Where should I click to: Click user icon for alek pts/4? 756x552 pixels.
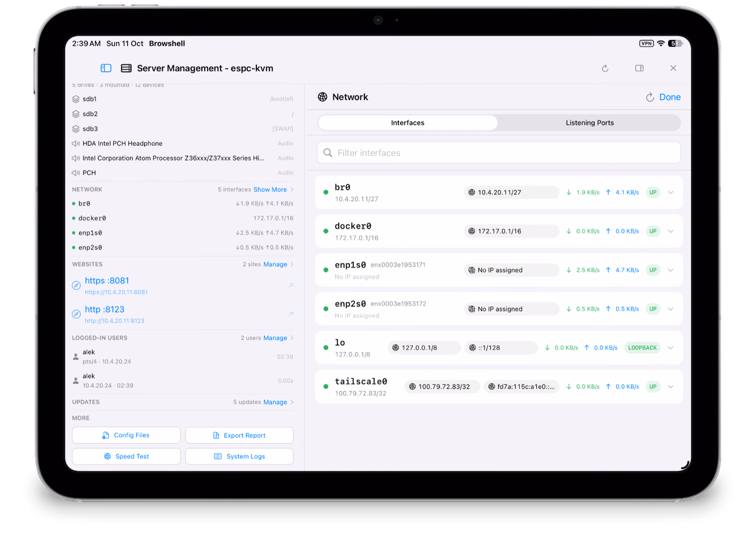pyautogui.click(x=76, y=357)
